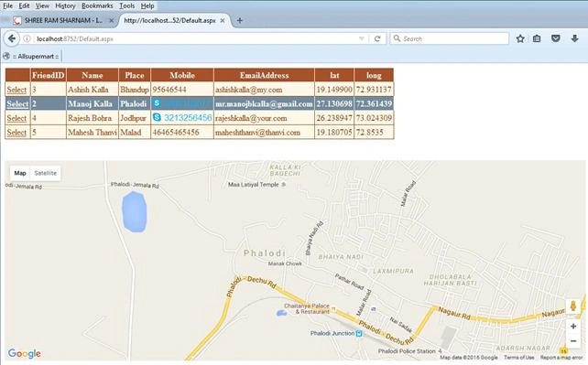Switch map view to Map
The image size is (588, 365).
click(x=20, y=173)
